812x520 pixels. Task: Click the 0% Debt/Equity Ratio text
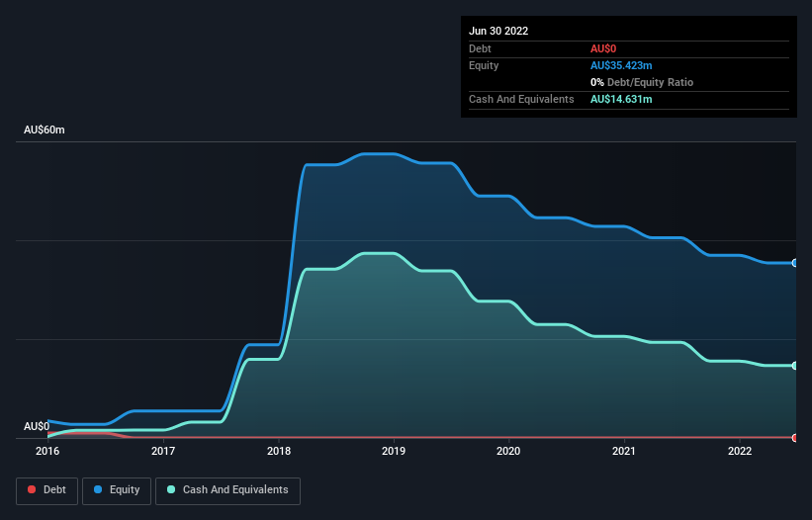[642, 82]
